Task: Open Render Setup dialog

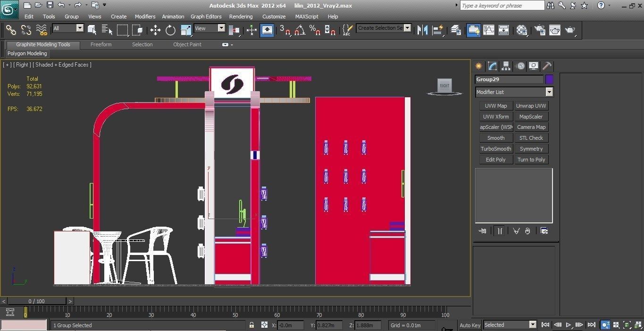Action: 539,30
